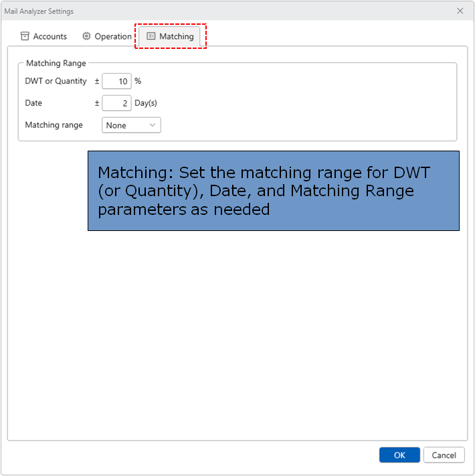This screenshot has height=476, width=475.
Task: Click the Operation tab chip icon
Action: pyautogui.click(x=86, y=36)
